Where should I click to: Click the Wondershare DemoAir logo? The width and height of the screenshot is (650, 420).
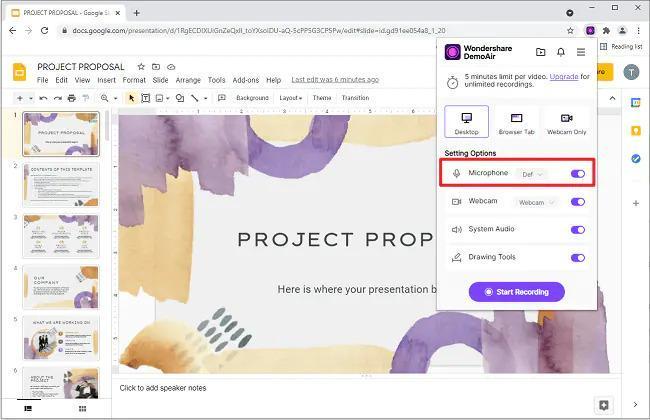pyautogui.click(x=453, y=52)
